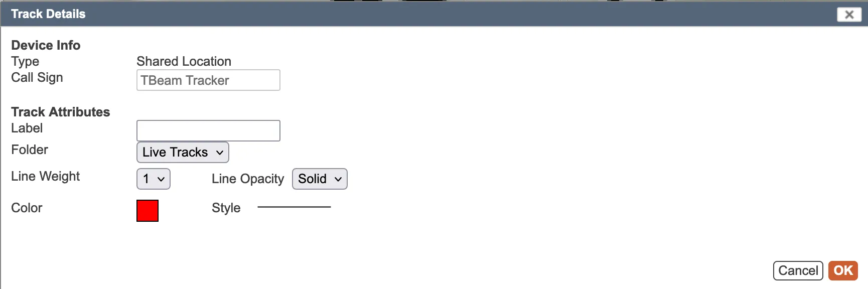Select the Style line preview
868x289 pixels.
pyautogui.click(x=294, y=207)
